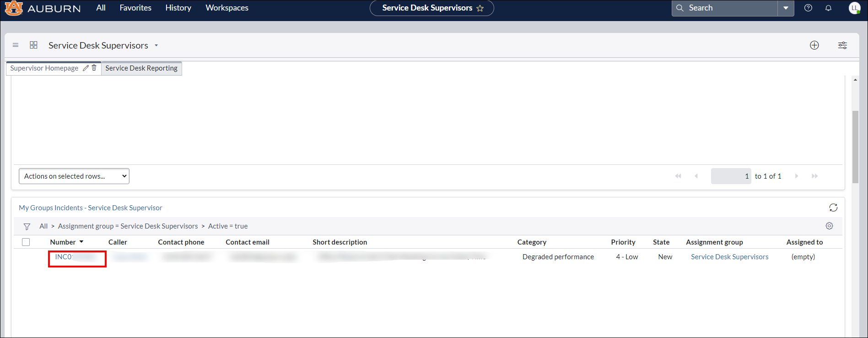Open My Groups Incidents widget title link

(91, 208)
